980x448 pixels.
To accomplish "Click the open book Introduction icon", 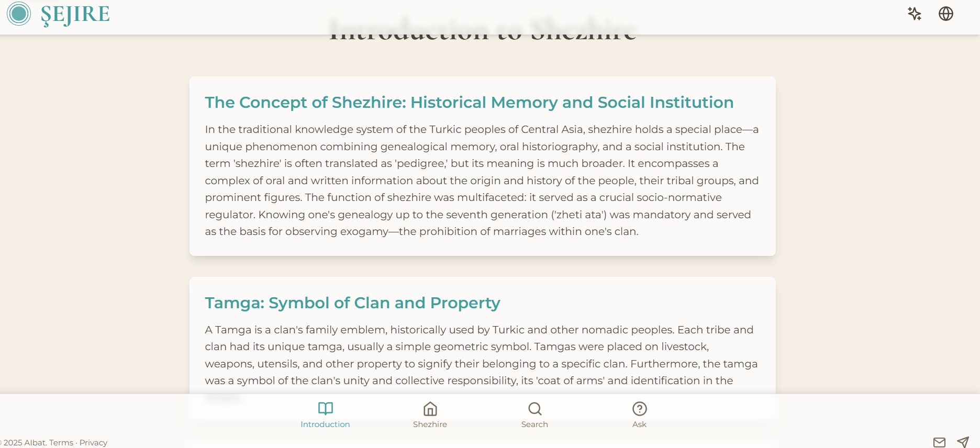I will (325, 408).
